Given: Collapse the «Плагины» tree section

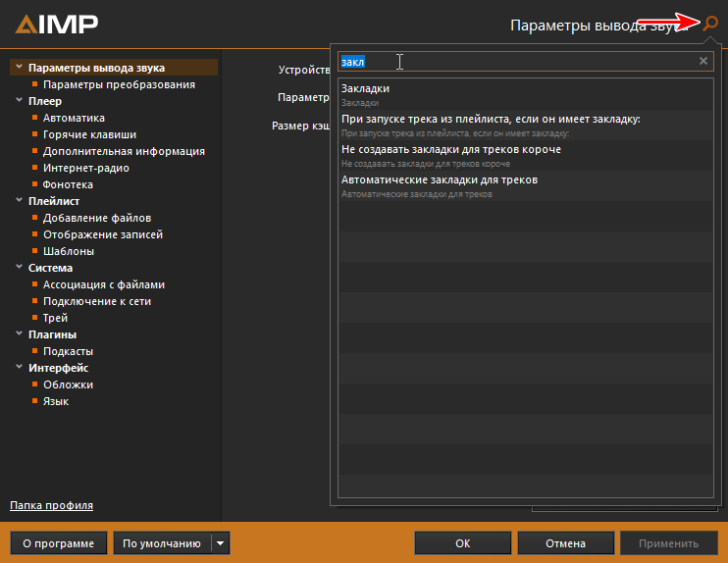Looking at the screenshot, I should click(x=19, y=333).
